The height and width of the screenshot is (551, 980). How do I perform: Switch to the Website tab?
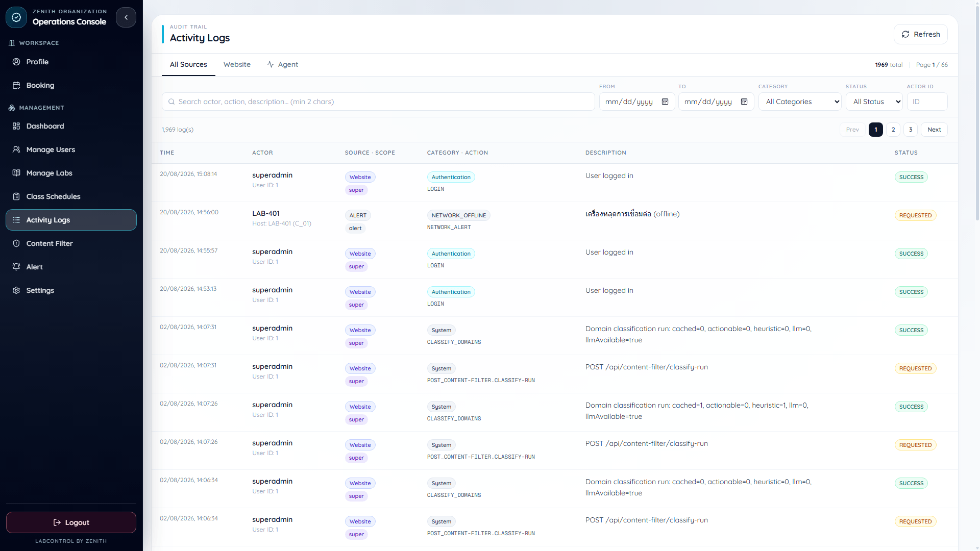coord(237,65)
